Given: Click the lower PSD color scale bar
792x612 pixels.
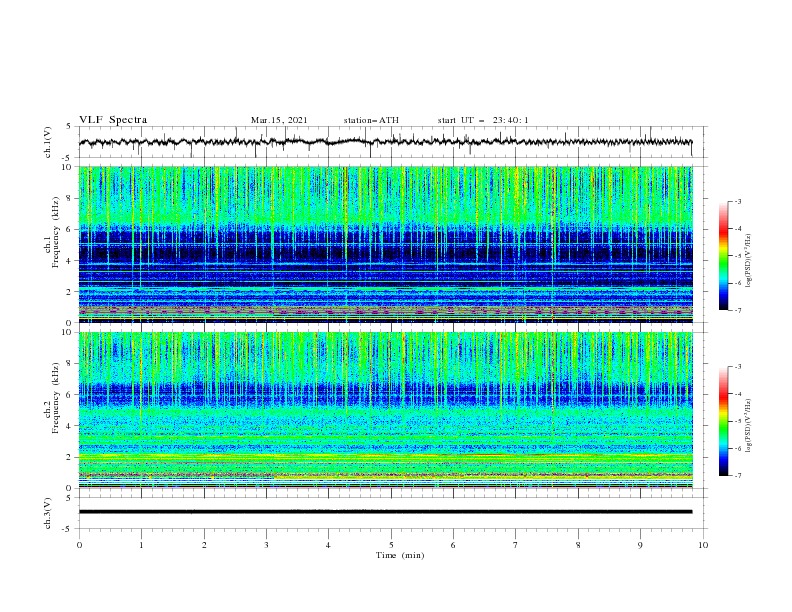Looking at the screenshot, I should 723,421.
